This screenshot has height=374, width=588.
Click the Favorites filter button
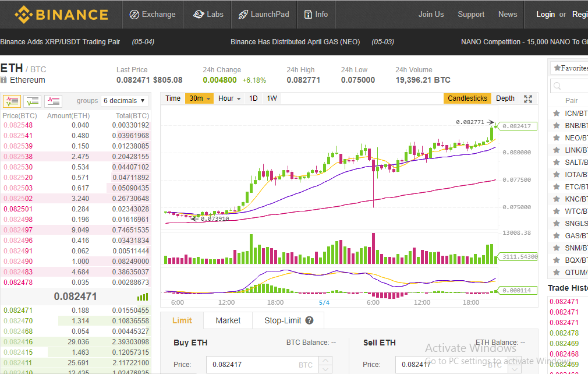(571, 68)
